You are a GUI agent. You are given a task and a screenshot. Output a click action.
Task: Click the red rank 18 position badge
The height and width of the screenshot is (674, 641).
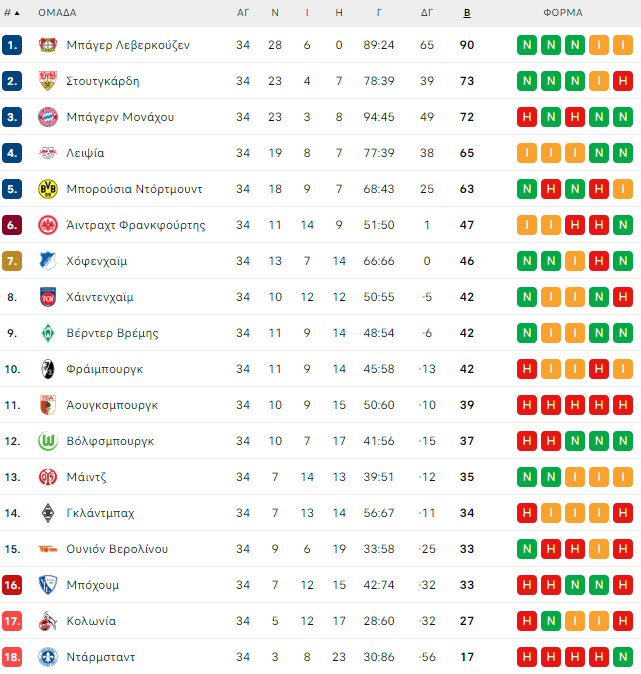tap(12, 657)
